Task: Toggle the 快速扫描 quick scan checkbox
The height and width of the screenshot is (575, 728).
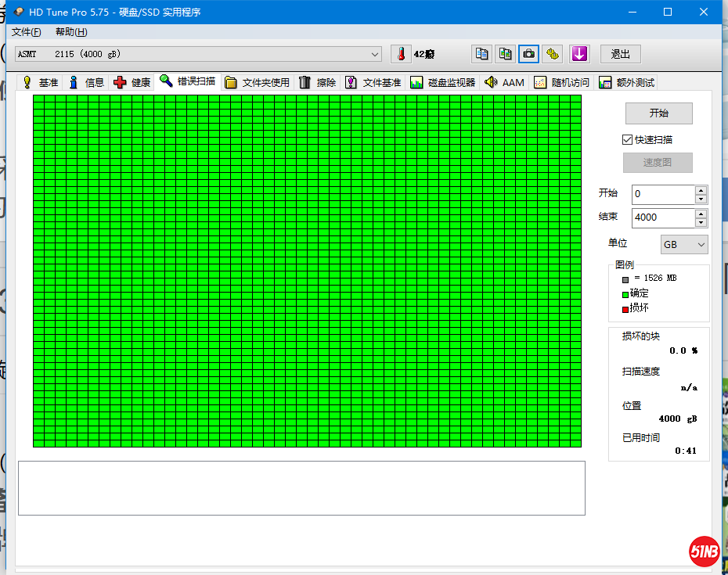Action: tap(627, 139)
